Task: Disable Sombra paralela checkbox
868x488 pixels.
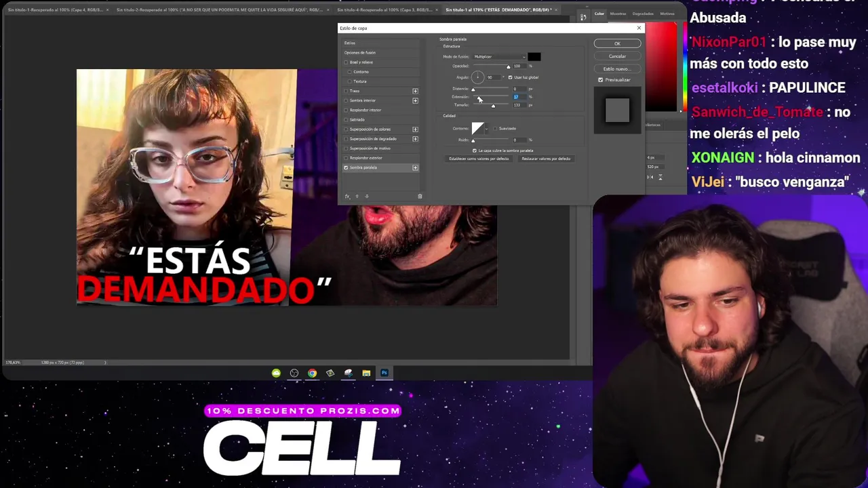Action: tap(346, 167)
